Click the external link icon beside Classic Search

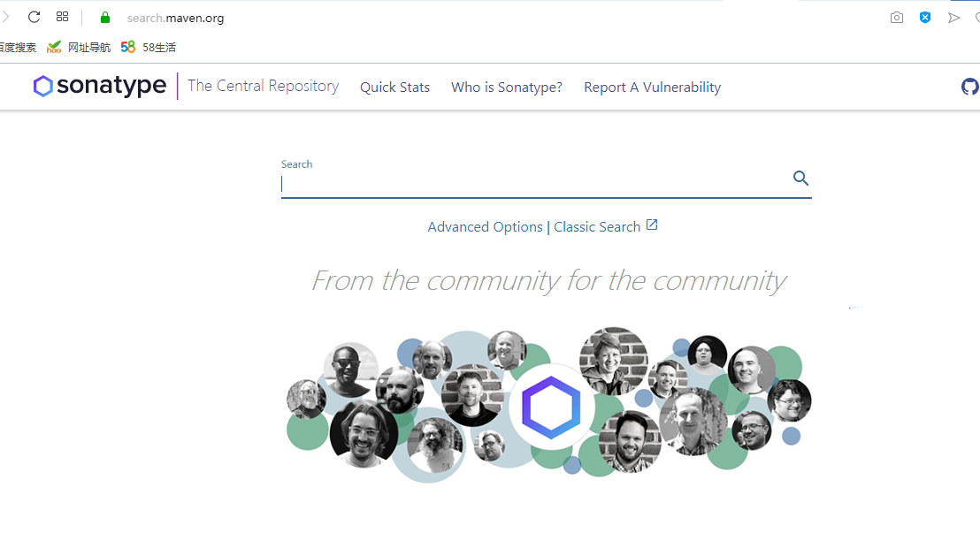[652, 225]
